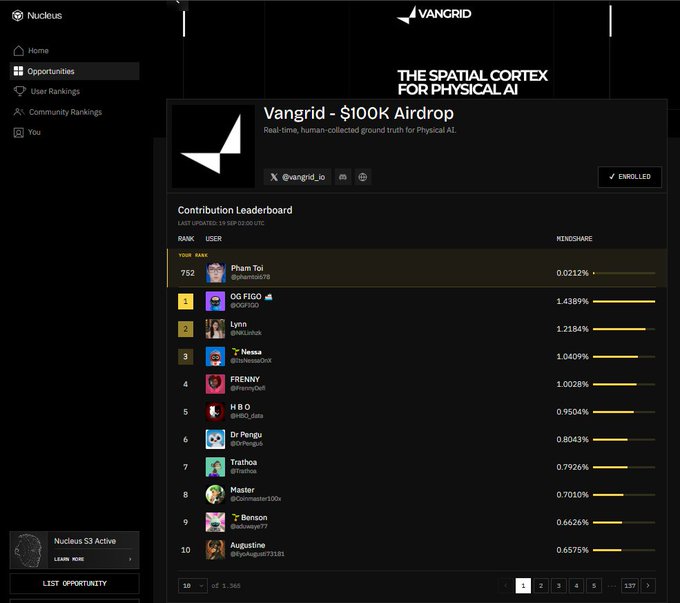Click the RANK column header
Screen dimensions: 680x603
186,239
